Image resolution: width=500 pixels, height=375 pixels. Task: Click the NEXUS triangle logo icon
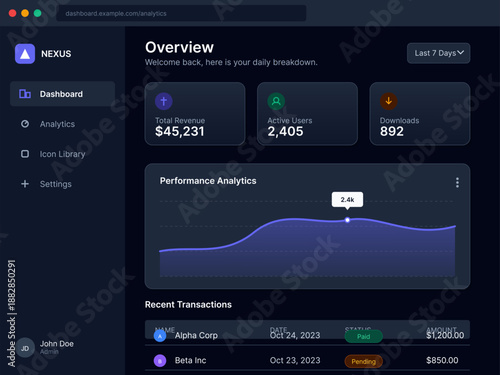(25, 54)
